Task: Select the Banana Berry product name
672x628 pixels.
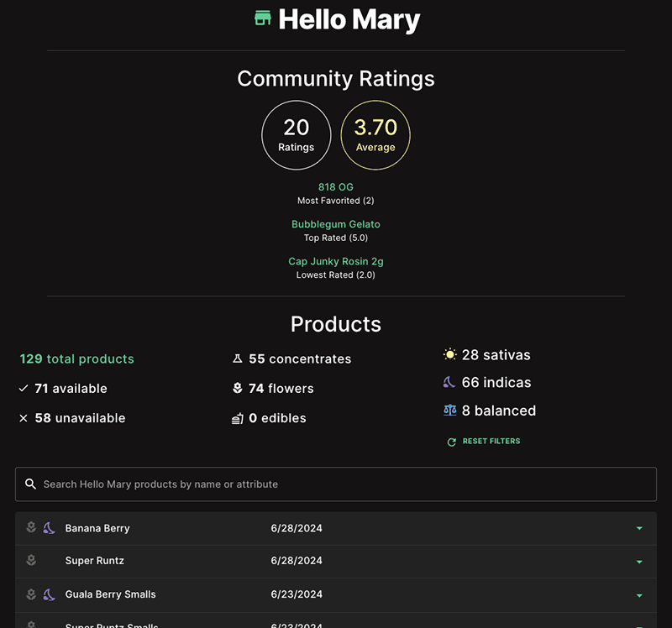Action: 97,528
